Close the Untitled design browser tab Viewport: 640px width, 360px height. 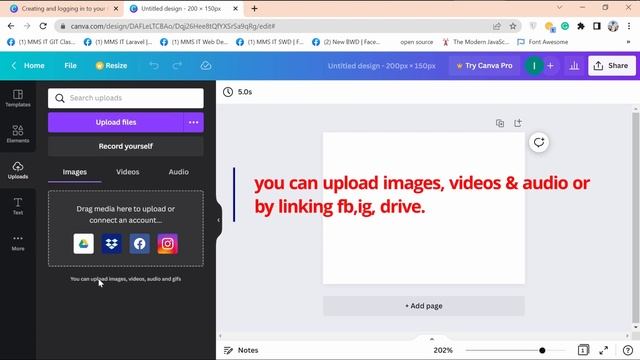[235, 9]
